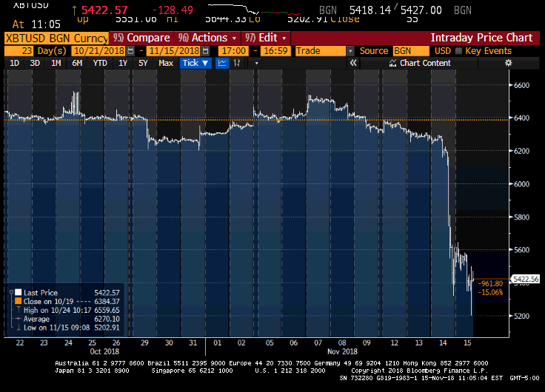The height and width of the screenshot is (392, 545).
Task: Expand chart type options arrow
Action: [x=256, y=63]
